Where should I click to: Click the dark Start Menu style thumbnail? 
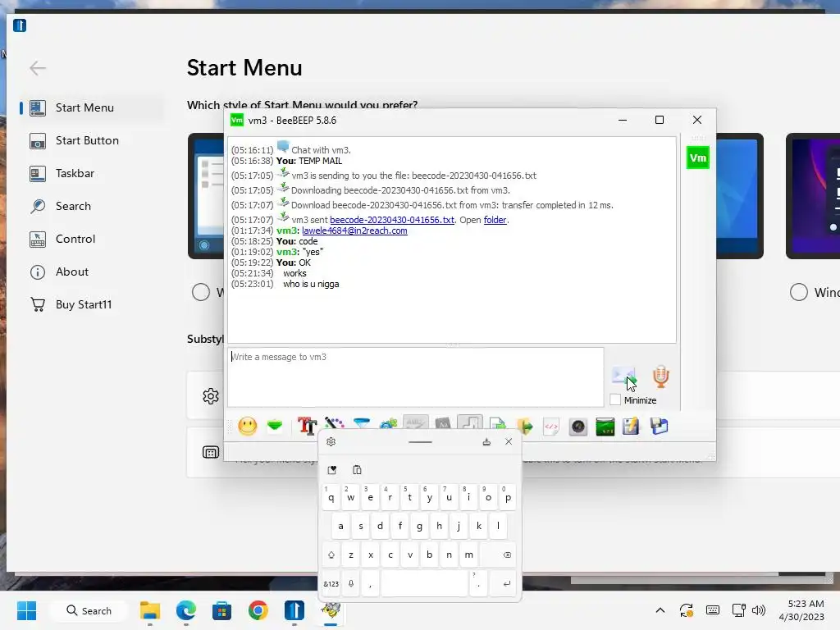tap(813, 196)
